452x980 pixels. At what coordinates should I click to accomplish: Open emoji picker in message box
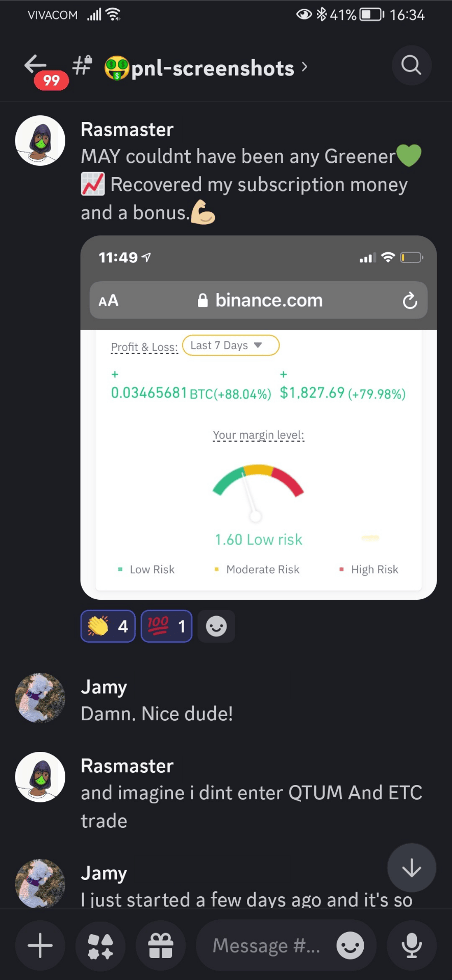coord(350,946)
